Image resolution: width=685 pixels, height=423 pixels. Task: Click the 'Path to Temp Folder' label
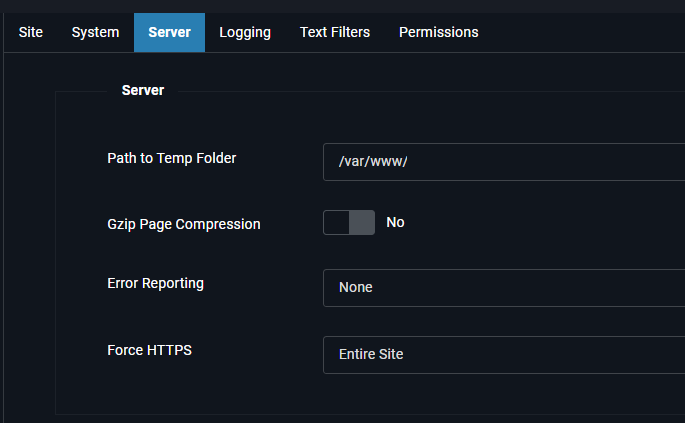coord(172,158)
